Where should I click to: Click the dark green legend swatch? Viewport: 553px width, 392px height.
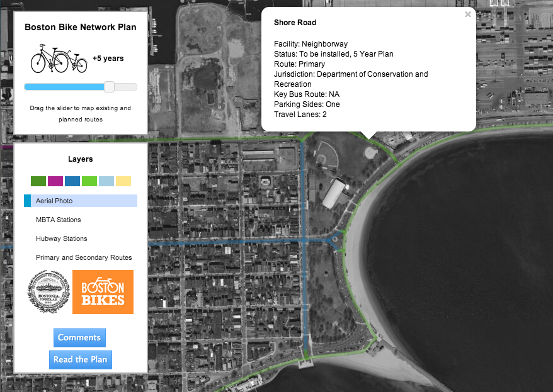click(x=38, y=181)
